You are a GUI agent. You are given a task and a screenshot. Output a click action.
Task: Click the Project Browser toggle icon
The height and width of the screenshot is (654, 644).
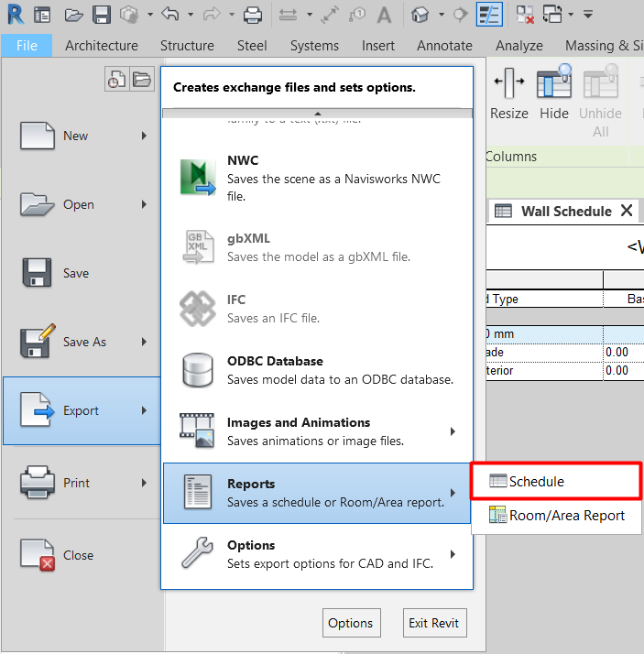coord(42,15)
